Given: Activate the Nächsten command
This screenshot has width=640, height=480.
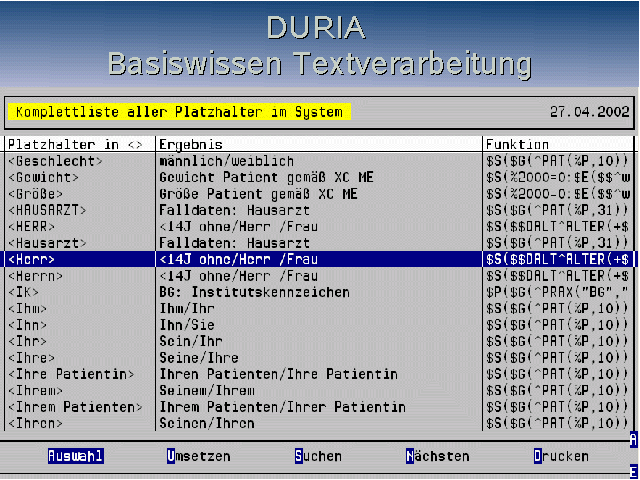Looking at the screenshot, I should pyautogui.click(x=438, y=456).
